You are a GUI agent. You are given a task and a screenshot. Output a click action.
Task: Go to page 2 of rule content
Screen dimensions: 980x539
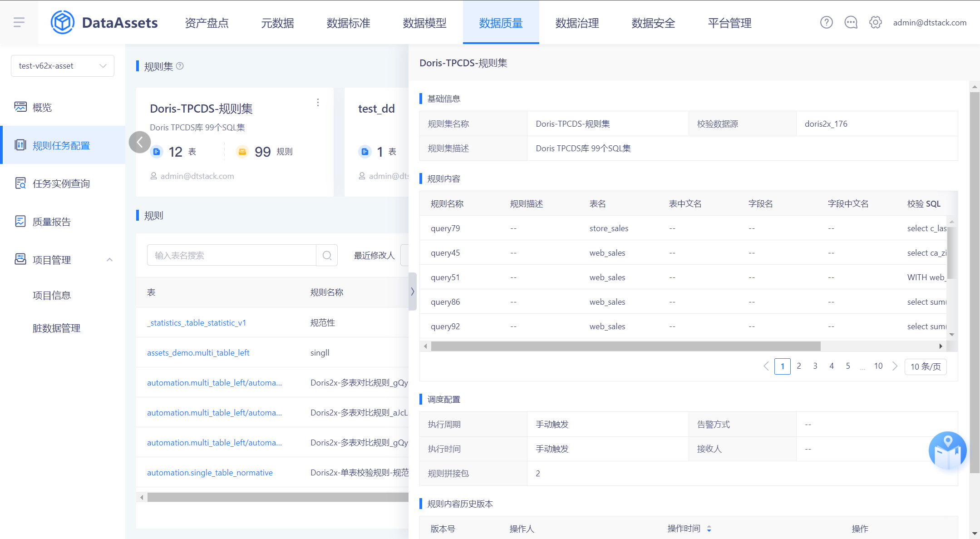(x=799, y=366)
